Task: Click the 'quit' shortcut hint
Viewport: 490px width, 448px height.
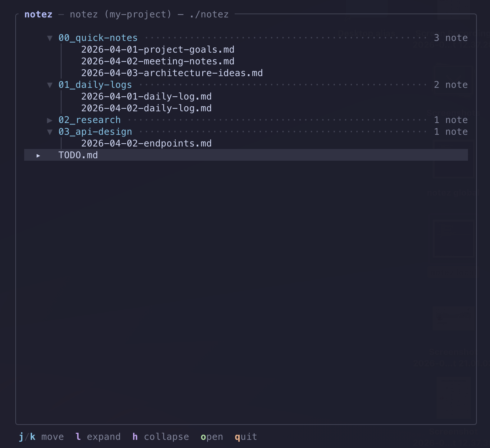Action: 246,437
